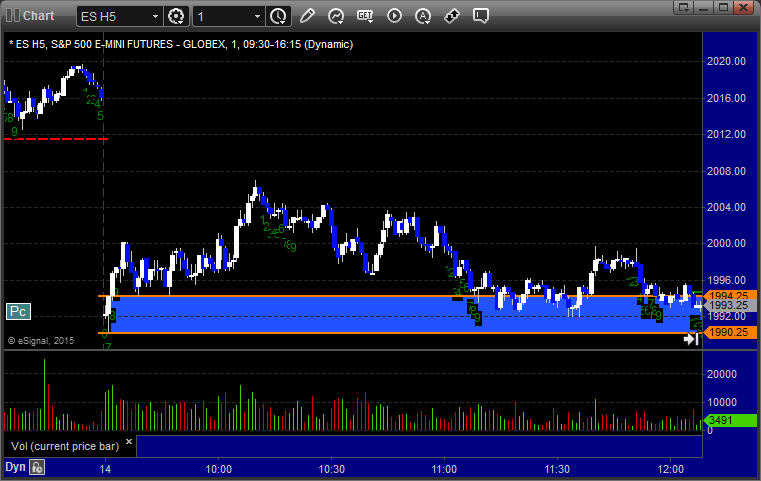
Task: Toggle the Pc previous close button
Action: click(18, 312)
